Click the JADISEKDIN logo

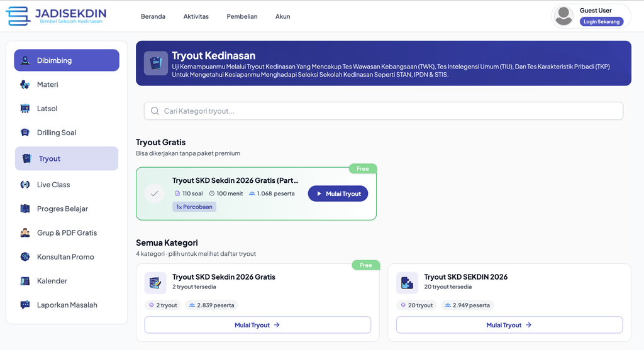[x=56, y=16]
